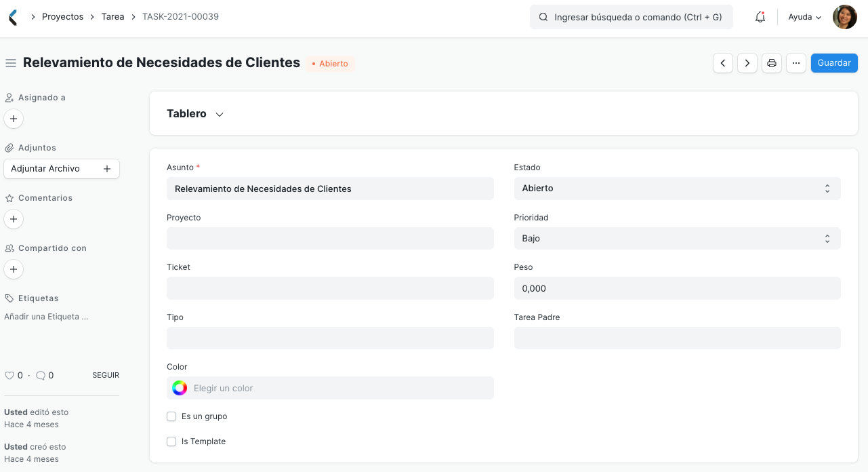868x472 pixels.
Task: Check the Es un grupo checkbox
Action: [171, 416]
